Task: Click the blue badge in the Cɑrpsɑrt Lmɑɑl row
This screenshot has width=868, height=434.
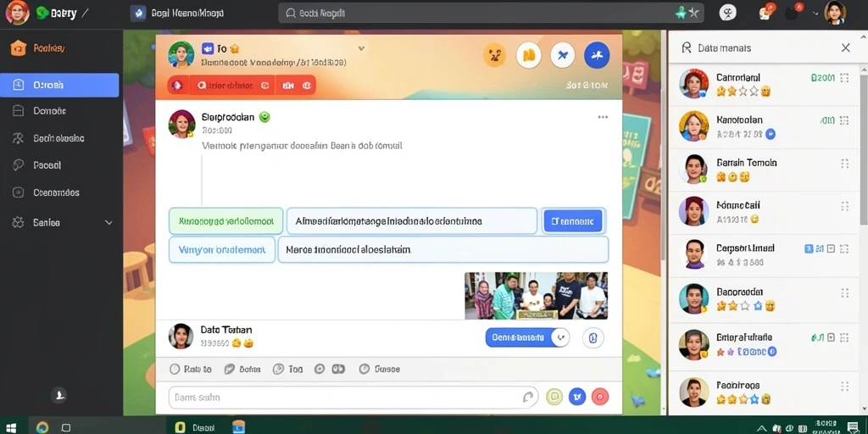Action: tap(809, 249)
